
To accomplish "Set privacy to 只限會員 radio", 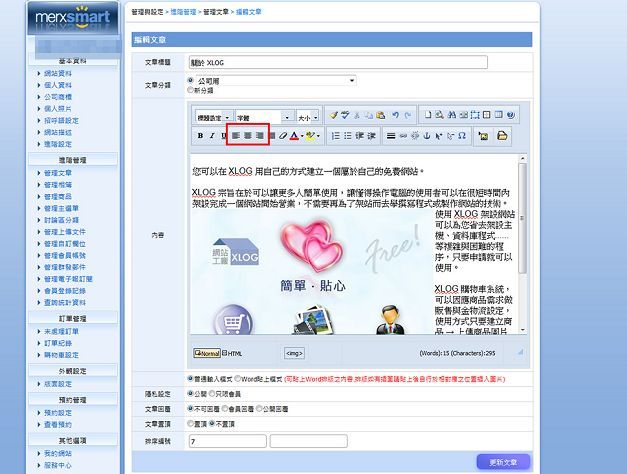I will 212,393.
